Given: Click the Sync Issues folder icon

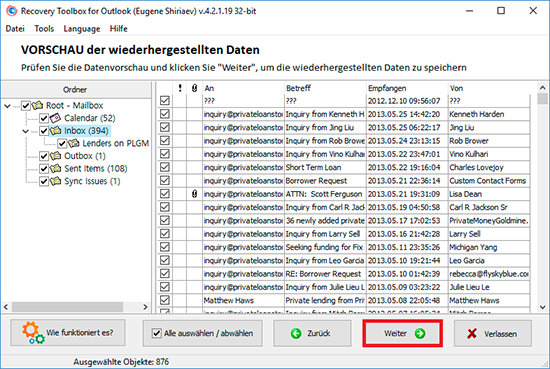Looking at the screenshot, I should tap(55, 181).
